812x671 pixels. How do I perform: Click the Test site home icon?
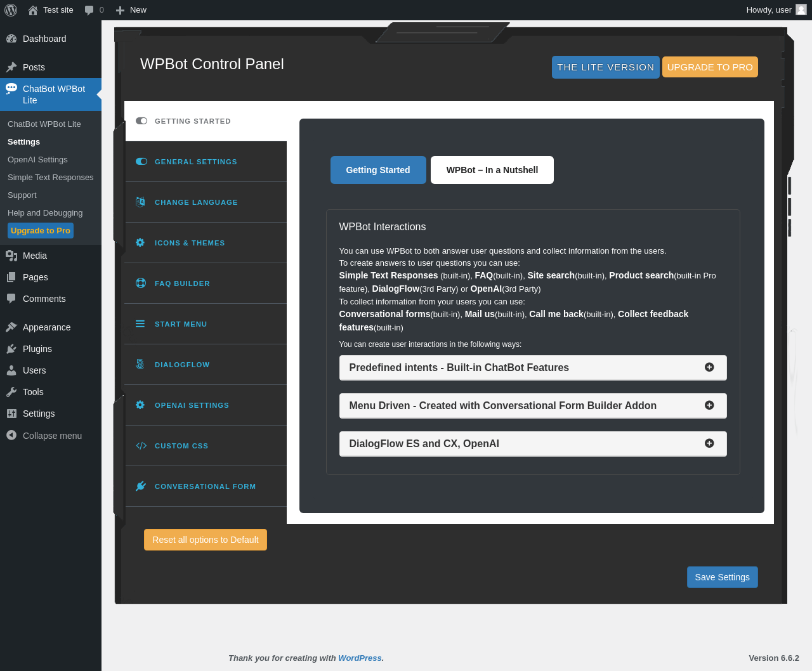[x=33, y=10]
